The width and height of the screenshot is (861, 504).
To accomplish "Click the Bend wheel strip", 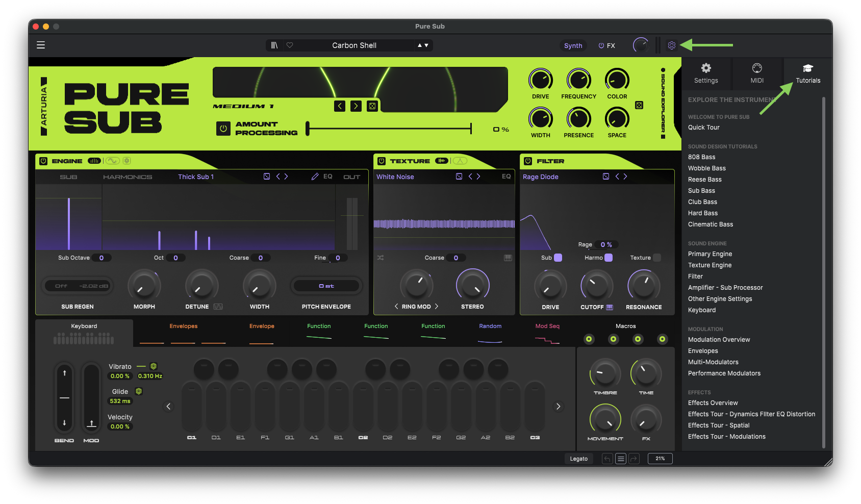I will click(64, 398).
